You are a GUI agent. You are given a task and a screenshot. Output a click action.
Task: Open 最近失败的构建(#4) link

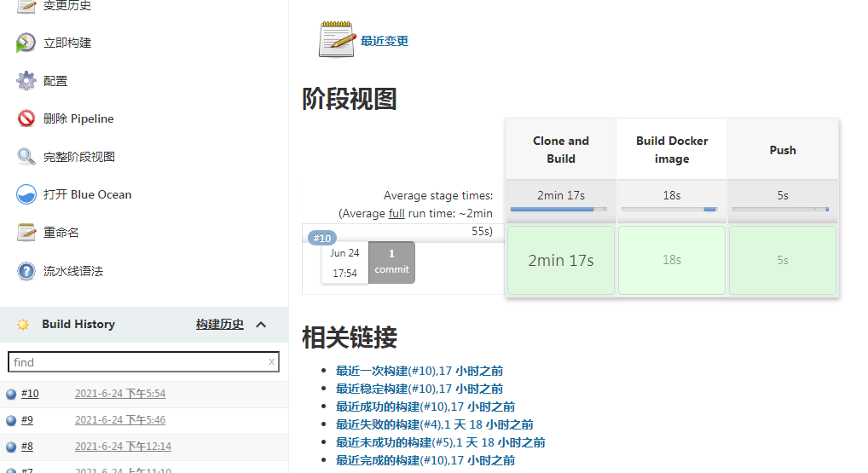(435, 424)
